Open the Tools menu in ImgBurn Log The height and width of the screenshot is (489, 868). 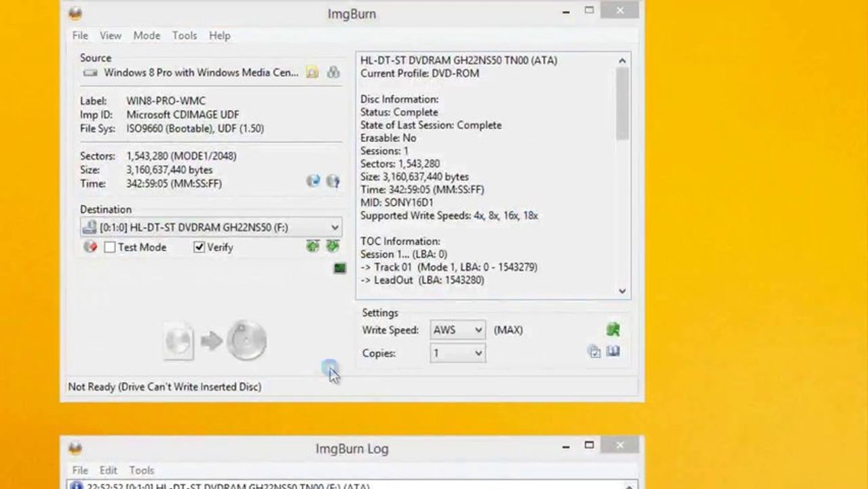pyautogui.click(x=142, y=470)
